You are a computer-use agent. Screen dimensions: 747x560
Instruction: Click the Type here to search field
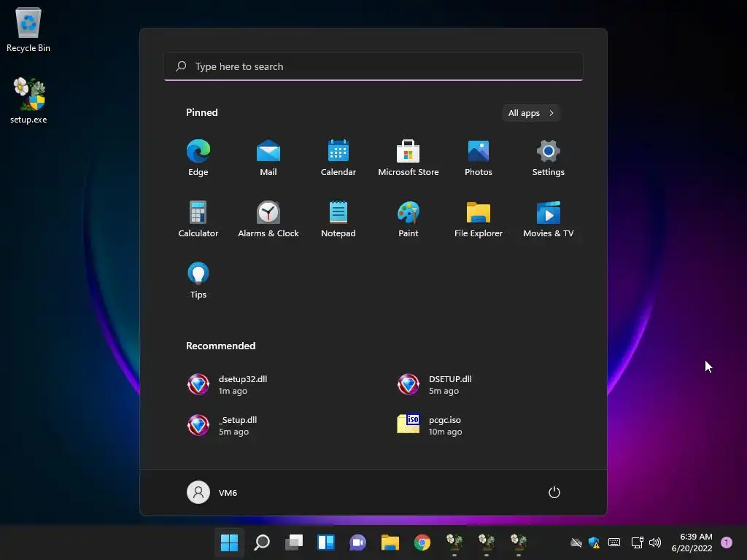point(373,66)
